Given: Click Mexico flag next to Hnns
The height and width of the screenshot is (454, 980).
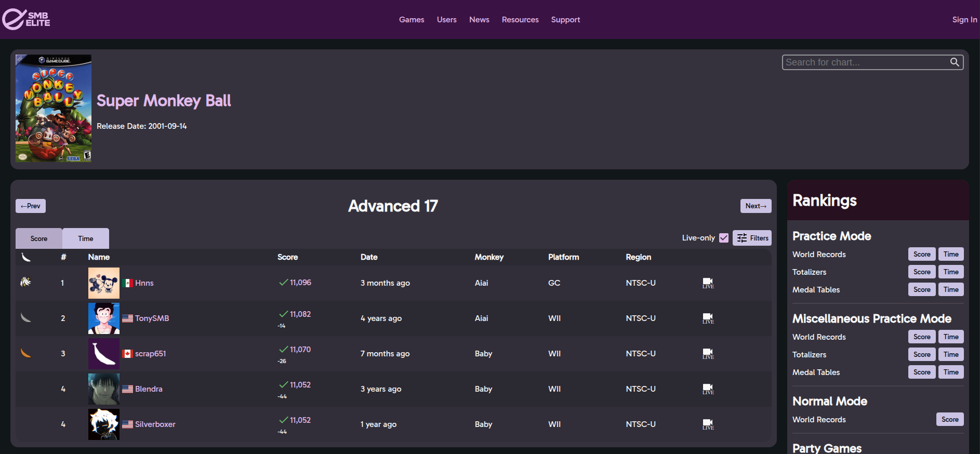Looking at the screenshot, I should [127, 283].
